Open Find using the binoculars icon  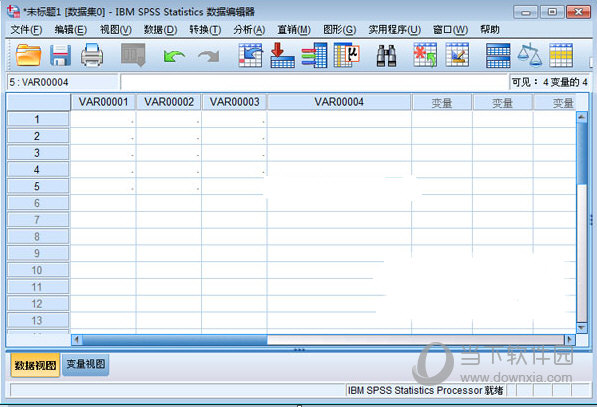pyautogui.click(x=386, y=56)
